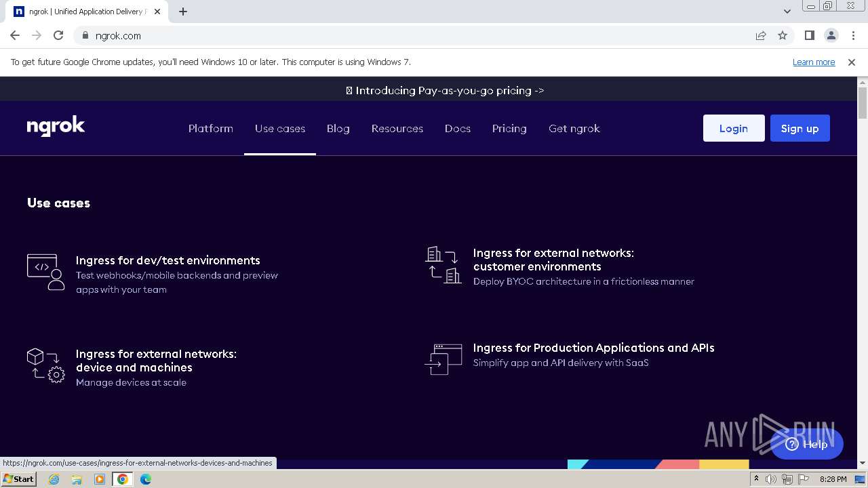
Task: Click the page vertical scrollbar thumb
Action: pos(863,103)
